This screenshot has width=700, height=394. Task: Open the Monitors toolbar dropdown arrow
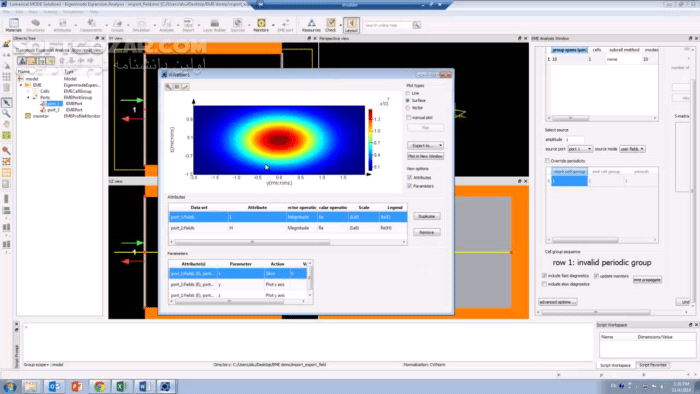coord(273,25)
